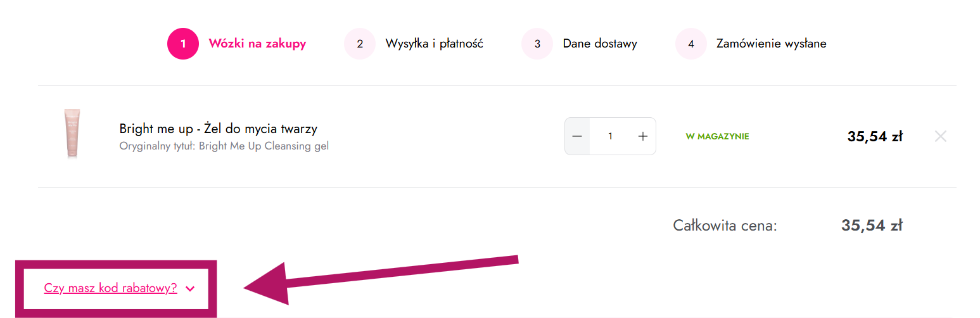Image resolution: width=980 pixels, height=318 pixels.
Task: Go to Wózki na zakupy step
Action: coord(257,44)
